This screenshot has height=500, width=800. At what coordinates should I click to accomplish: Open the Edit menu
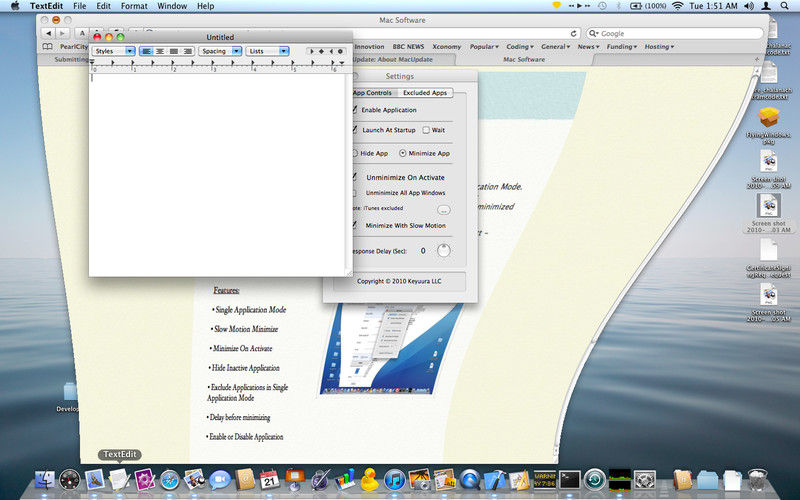click(x=104, y=6)
